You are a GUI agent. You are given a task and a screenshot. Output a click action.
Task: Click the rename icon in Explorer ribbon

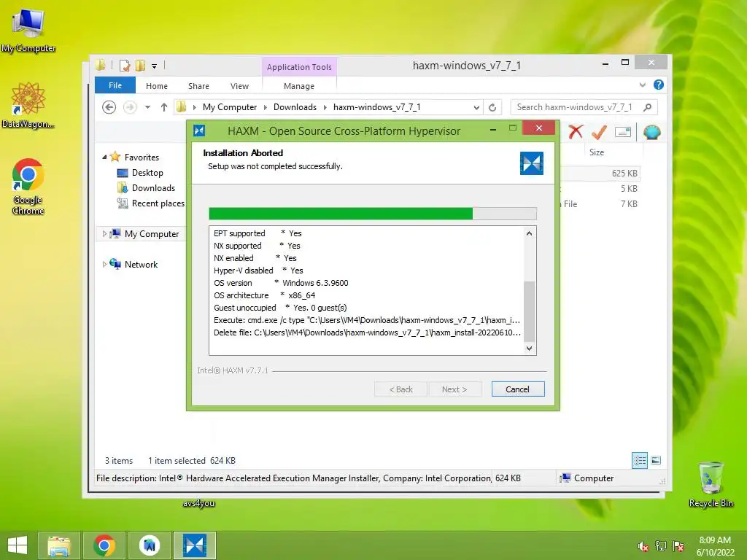pyautogui.click(x=623, y=132)
